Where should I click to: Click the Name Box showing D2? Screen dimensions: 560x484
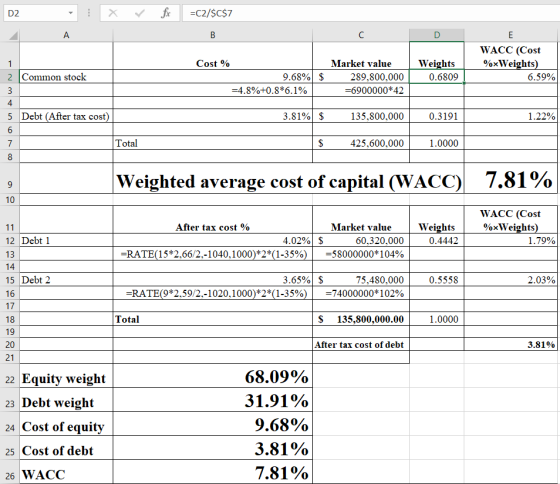point(40,13)
